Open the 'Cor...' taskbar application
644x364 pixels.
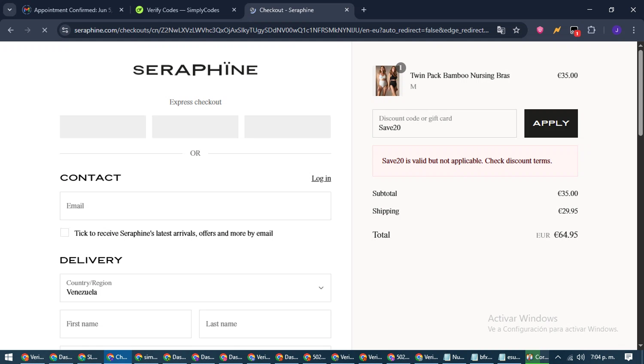[x=538, y=357]
